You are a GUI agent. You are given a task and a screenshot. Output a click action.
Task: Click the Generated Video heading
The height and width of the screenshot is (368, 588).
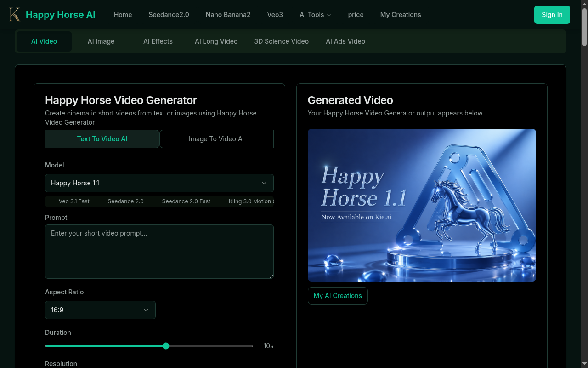[x=350, y=100]
